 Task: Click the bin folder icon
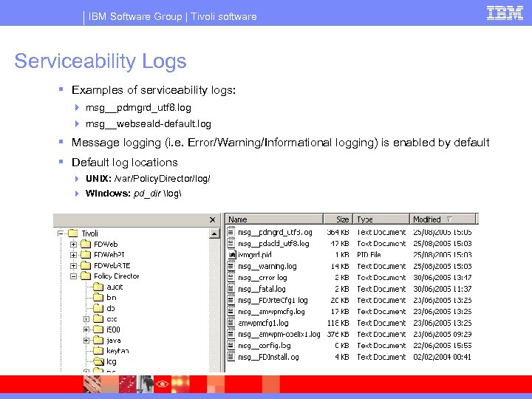point(98,297)
